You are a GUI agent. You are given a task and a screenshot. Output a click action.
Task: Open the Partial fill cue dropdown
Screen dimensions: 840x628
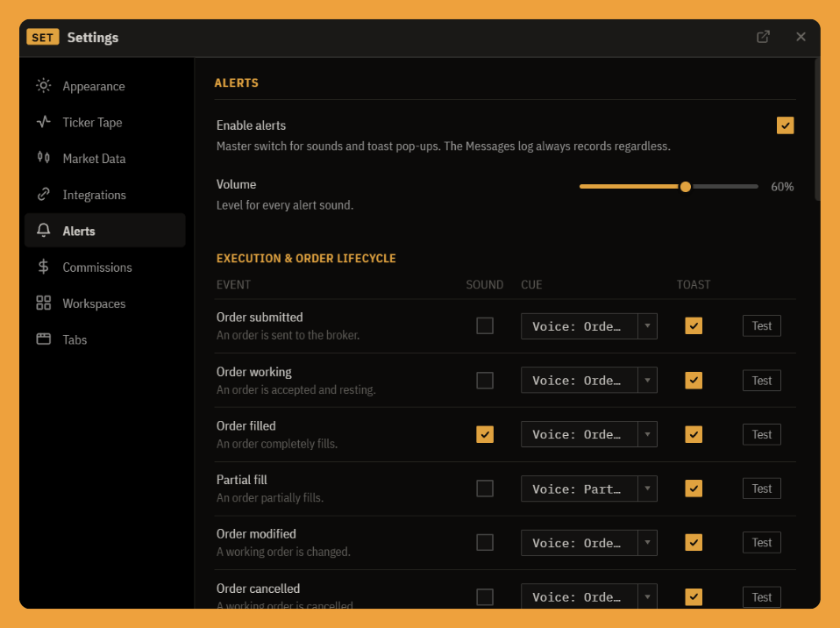click(x=588, y=489)
